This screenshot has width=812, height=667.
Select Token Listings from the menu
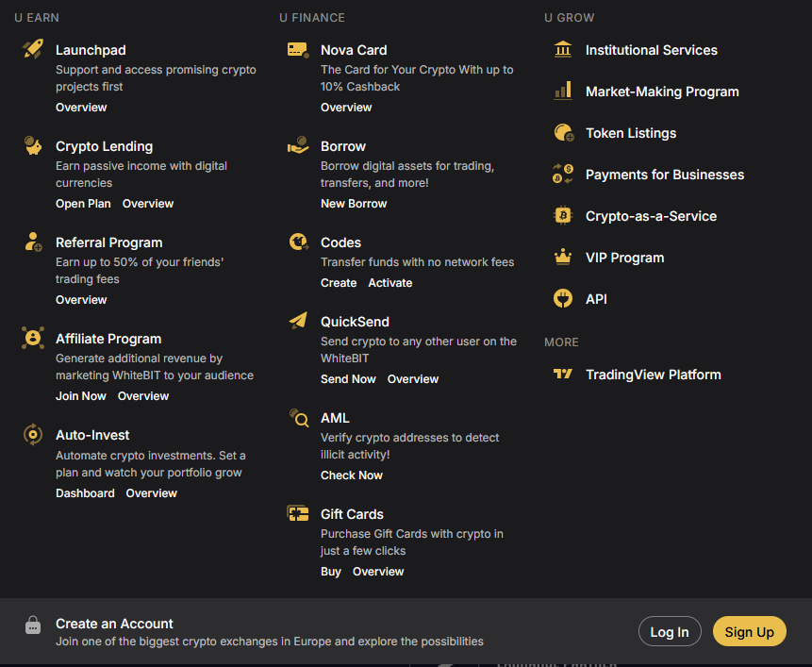click(630, 133)
